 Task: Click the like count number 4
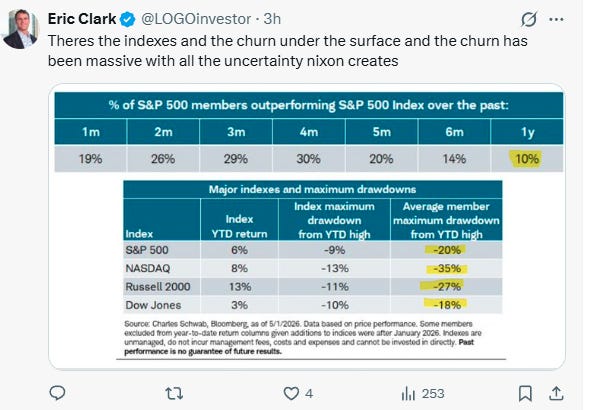point(309,393)
